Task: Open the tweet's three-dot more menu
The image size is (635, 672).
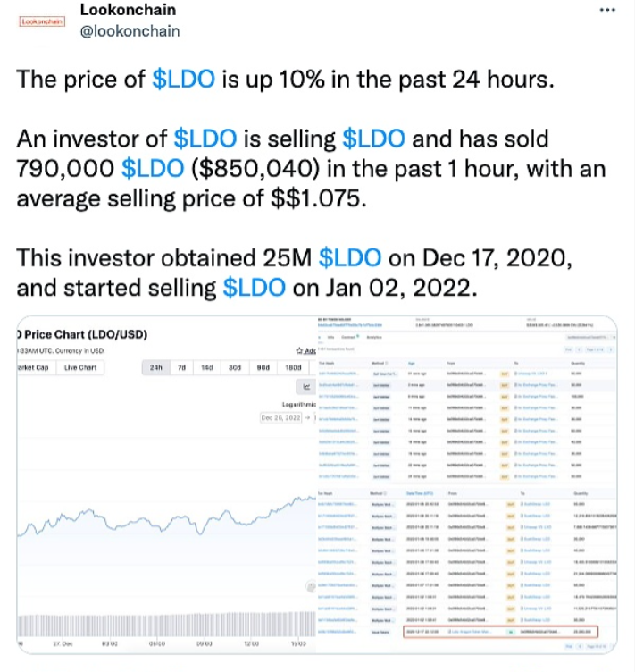Action: (607, 10)
